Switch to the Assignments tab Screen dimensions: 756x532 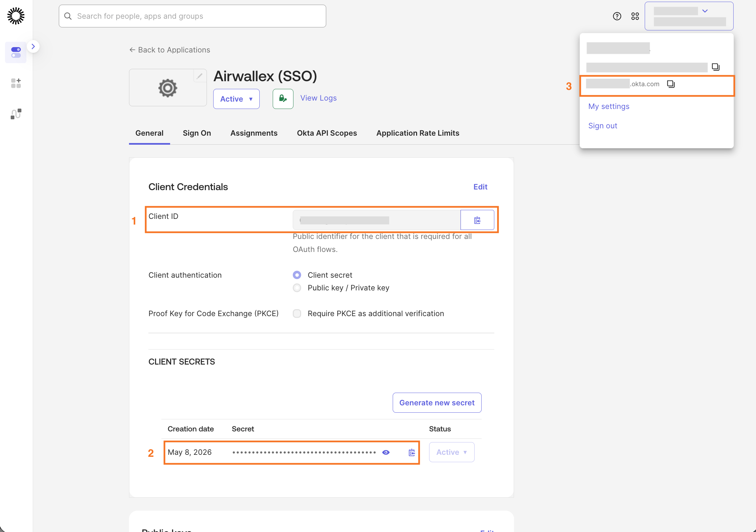pos(254,133)
